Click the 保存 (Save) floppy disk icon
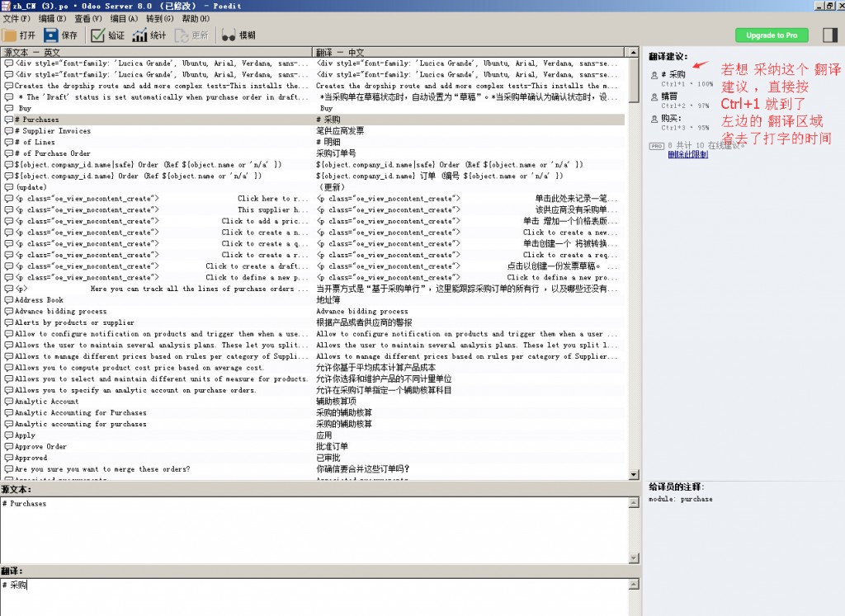845x616 pixels. [x=51, y=35]
